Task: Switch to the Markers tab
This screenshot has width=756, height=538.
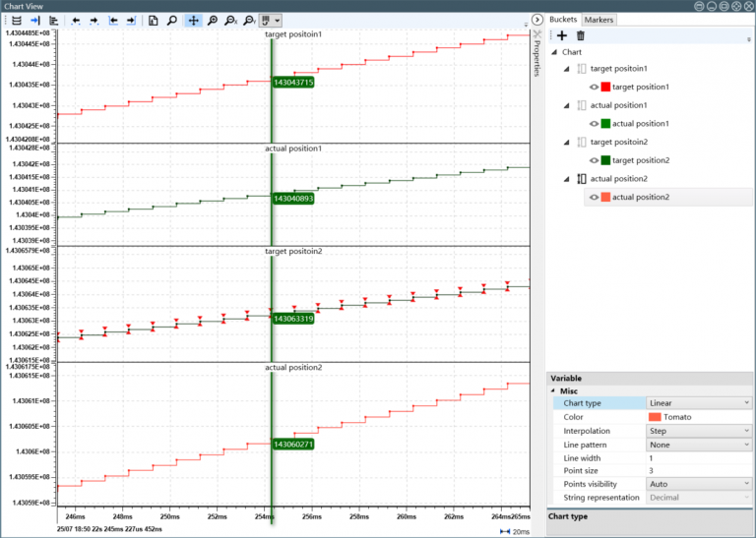Action: coord(598,20)
